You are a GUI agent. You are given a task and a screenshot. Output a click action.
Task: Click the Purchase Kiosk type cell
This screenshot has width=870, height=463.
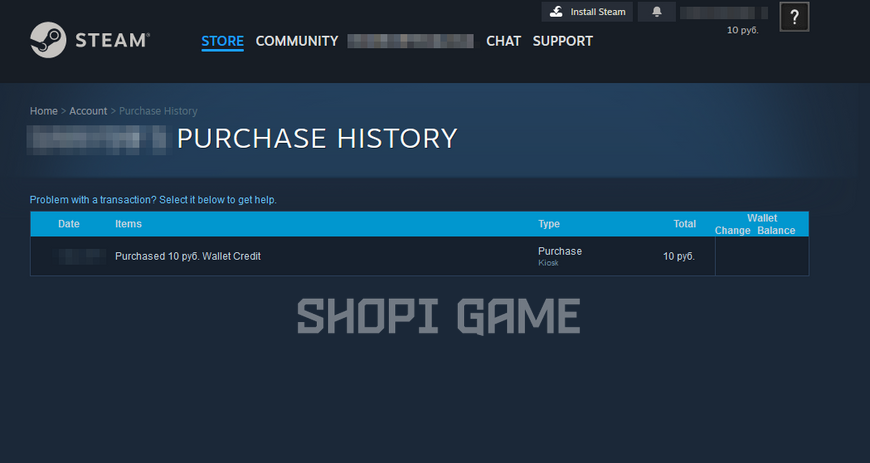(560, 256)
